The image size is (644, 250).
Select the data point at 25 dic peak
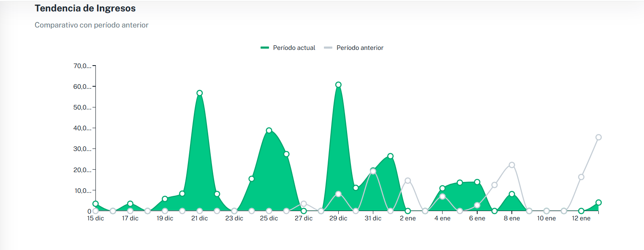tap(269, 130)
